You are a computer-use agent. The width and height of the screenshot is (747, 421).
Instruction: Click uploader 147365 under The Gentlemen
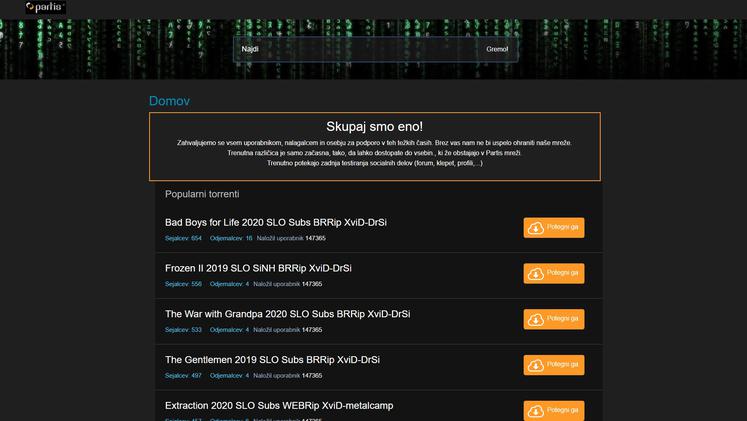tap(312, 375)
